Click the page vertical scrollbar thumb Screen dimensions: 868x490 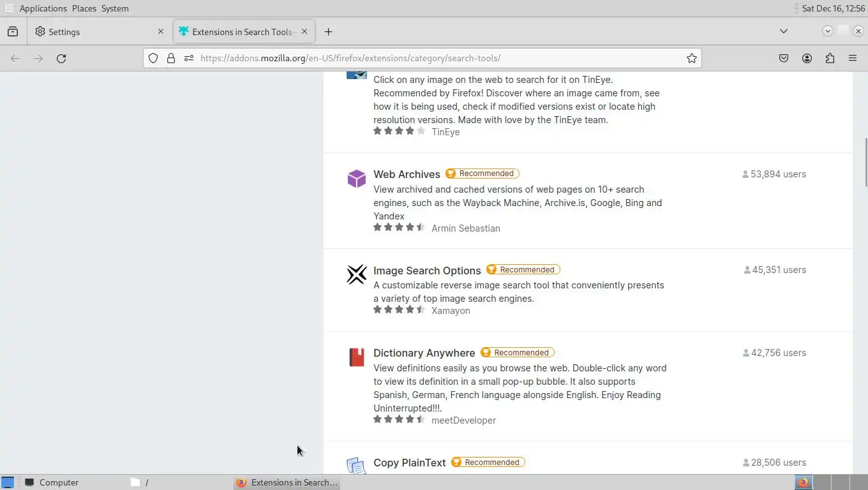pos(865,163)
